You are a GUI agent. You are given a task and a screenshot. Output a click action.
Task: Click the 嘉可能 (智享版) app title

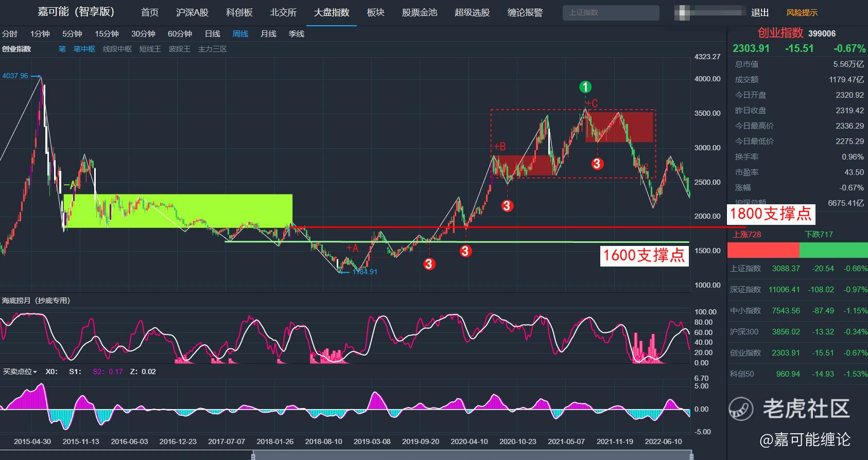coord(76,12)
